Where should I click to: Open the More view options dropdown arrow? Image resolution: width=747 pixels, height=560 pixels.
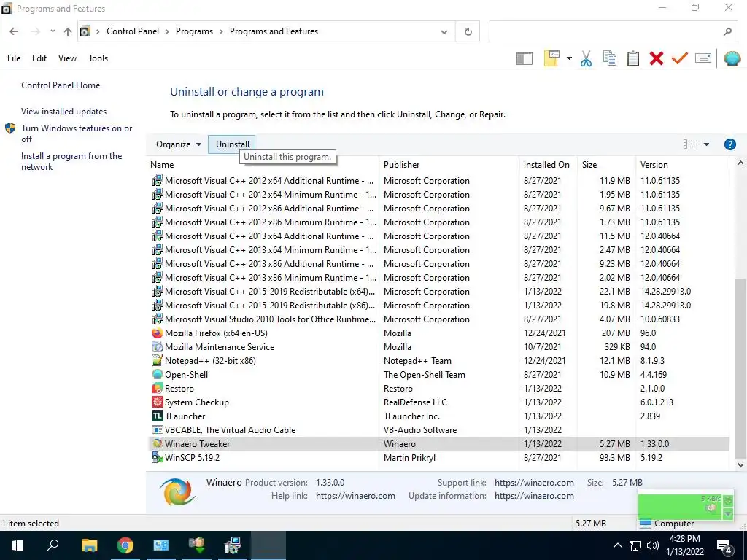click(x=706, y=144)
